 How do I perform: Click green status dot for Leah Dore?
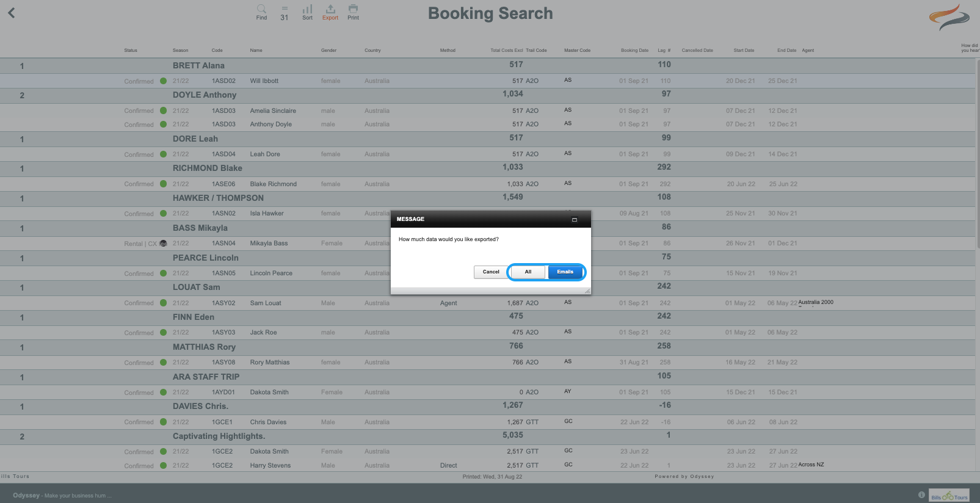point(163,154)
